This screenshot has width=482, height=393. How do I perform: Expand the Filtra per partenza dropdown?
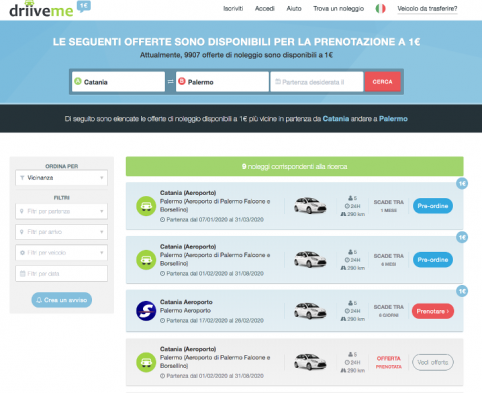[61, 211]
